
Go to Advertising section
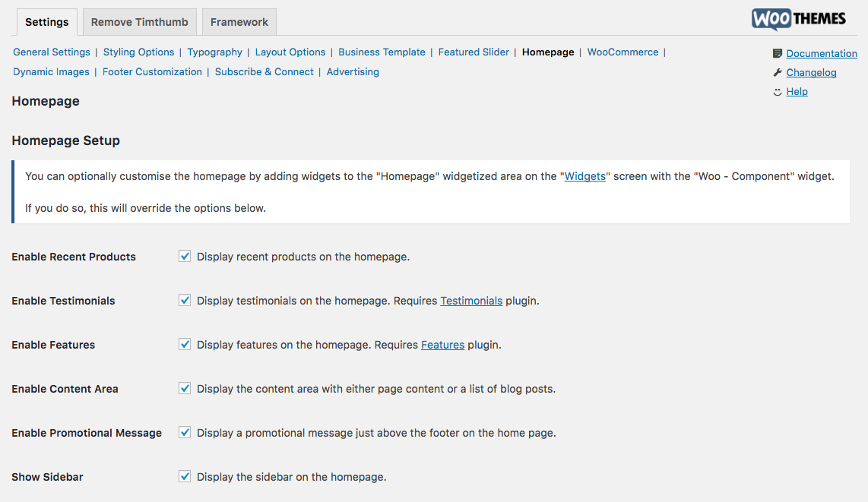[x=353, y=72]
